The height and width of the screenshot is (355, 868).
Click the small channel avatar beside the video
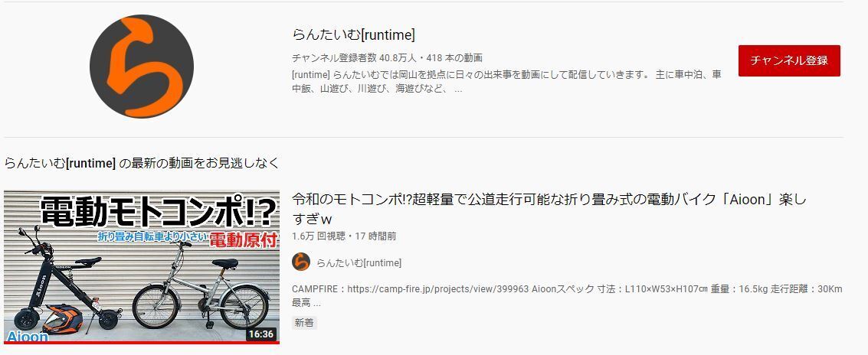(x=301, y=262)
